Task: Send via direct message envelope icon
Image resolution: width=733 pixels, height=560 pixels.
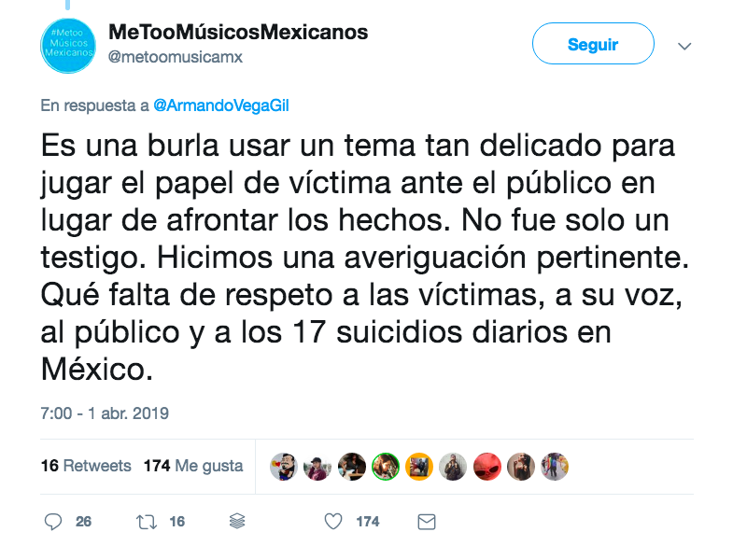Action: click(427, 522)
